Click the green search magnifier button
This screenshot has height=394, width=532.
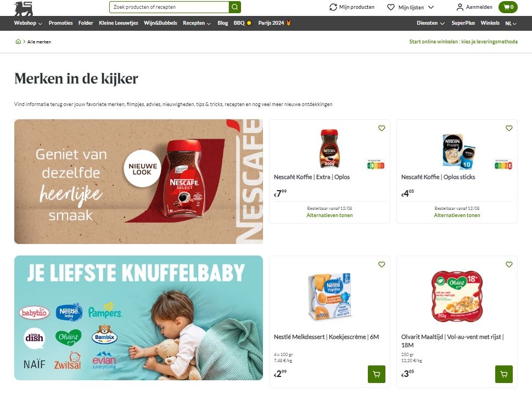235,7
